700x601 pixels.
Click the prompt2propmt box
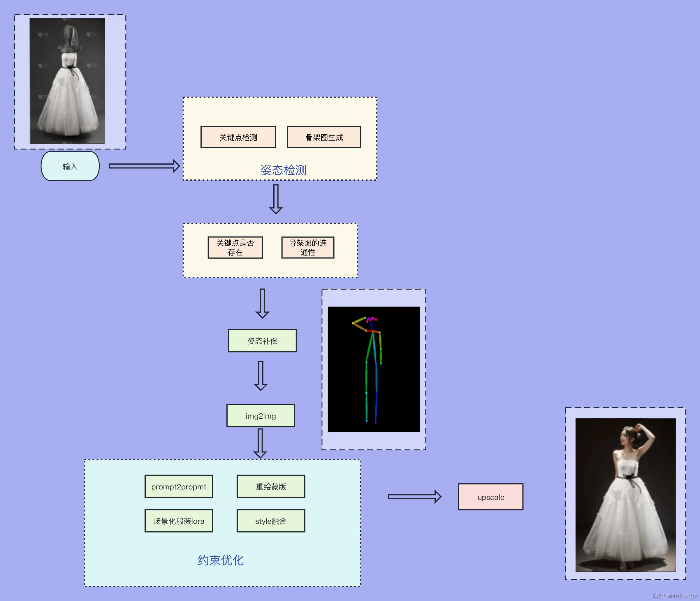[179, 487]
